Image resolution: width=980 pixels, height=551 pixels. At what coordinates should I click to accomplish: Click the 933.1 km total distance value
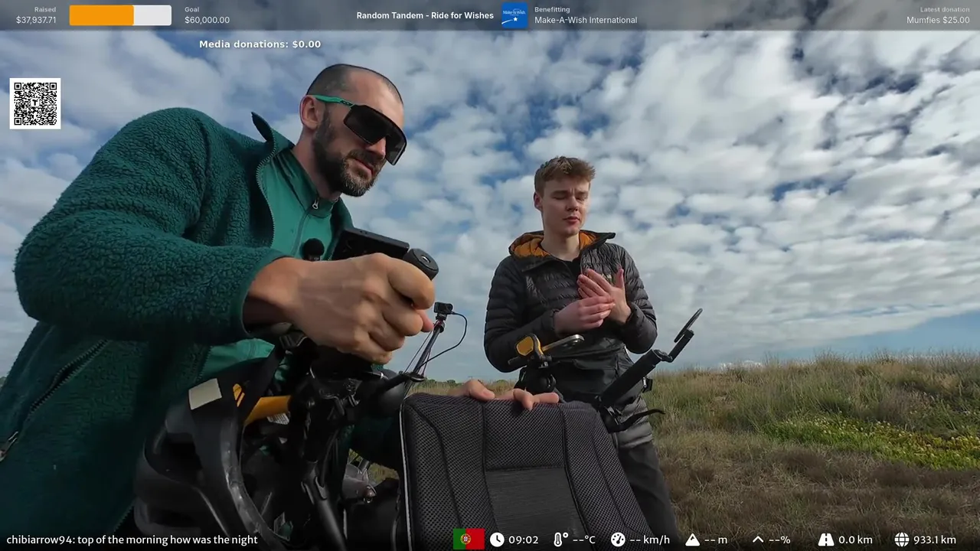935,540
